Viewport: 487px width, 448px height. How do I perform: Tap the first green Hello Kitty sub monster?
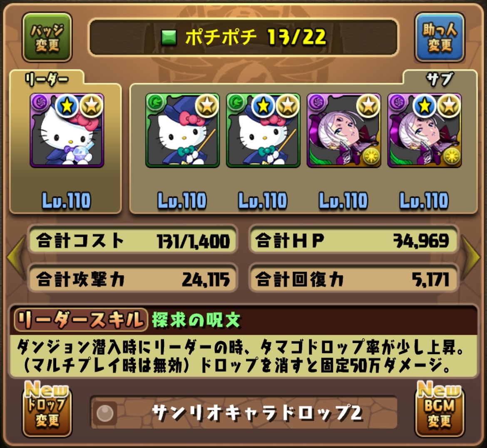pyautogui.click(x=182, y=130)
